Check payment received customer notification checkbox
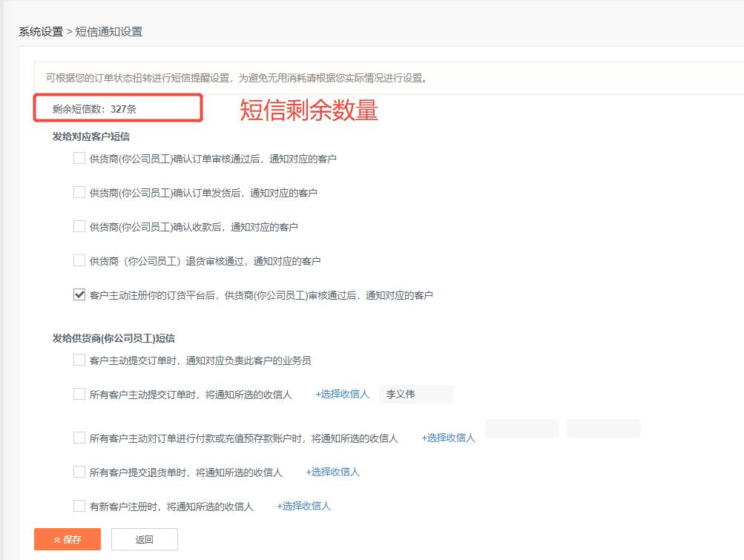 (79, 226)
